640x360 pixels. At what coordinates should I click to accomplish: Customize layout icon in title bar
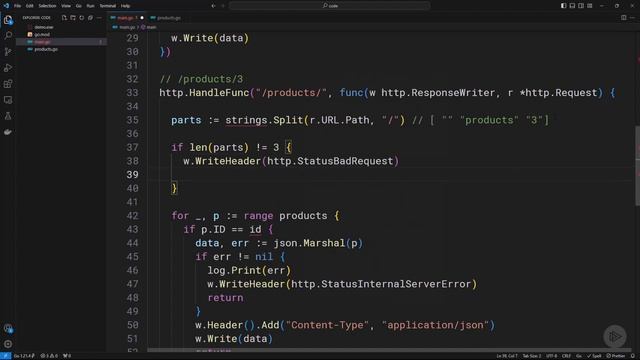click(x=590, y=6)
